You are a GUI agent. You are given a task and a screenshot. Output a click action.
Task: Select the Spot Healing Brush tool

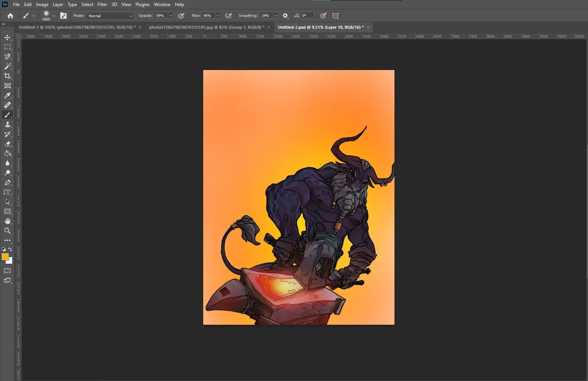[x=7, y=105]
